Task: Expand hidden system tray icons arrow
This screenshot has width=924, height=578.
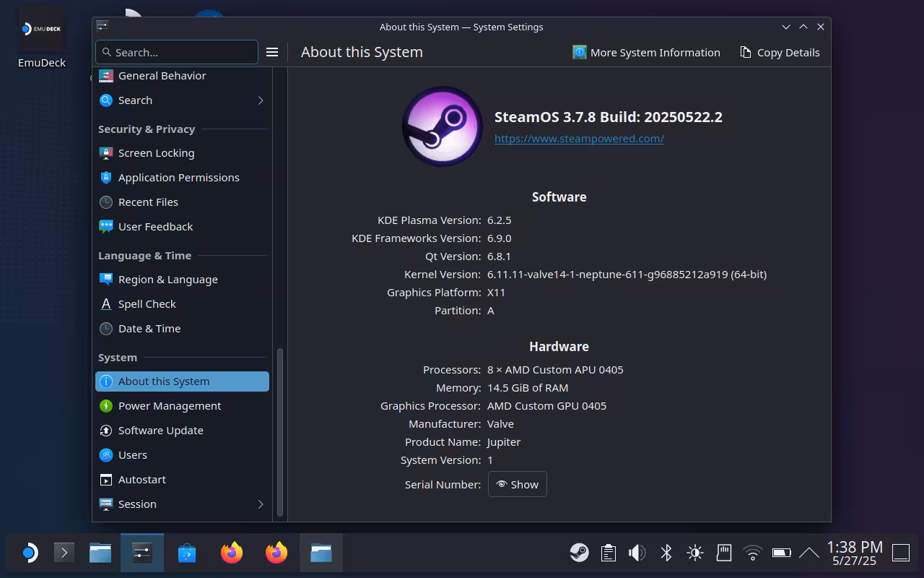Action: tap(809, 553)
